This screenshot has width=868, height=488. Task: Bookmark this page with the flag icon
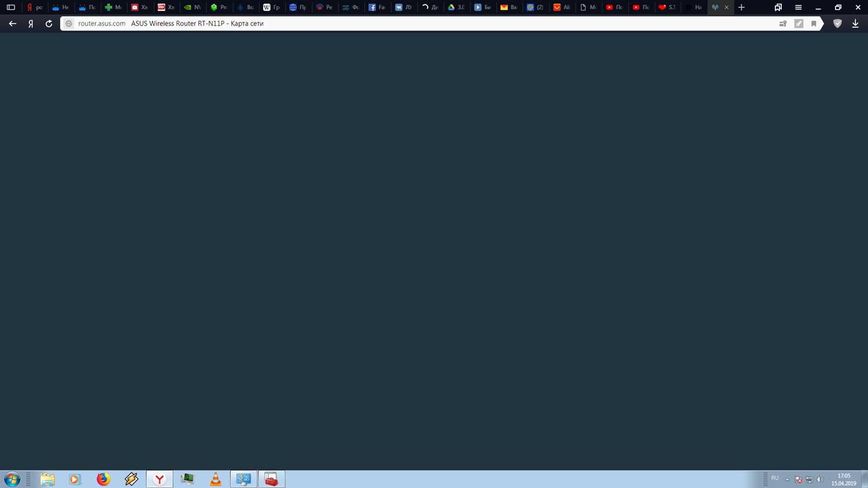[814, 24]
